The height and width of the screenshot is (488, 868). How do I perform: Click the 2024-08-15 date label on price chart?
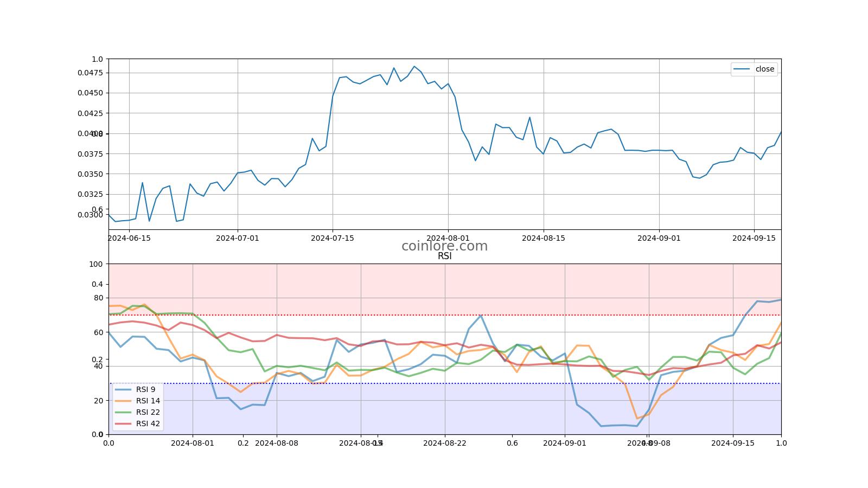tap(544, 237)
